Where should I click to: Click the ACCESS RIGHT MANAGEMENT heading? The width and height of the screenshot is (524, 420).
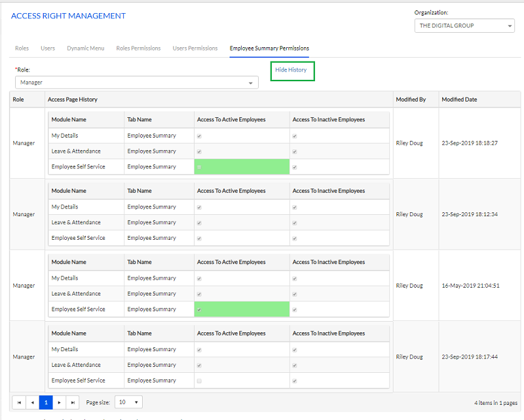pyautogui.click(x=69, y=16)
